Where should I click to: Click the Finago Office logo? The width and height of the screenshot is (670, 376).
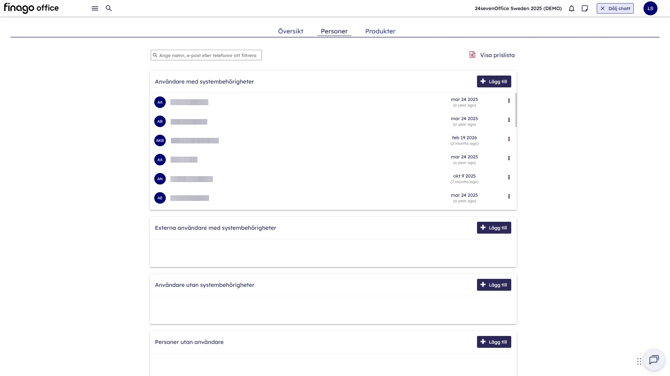pos(31,8)
